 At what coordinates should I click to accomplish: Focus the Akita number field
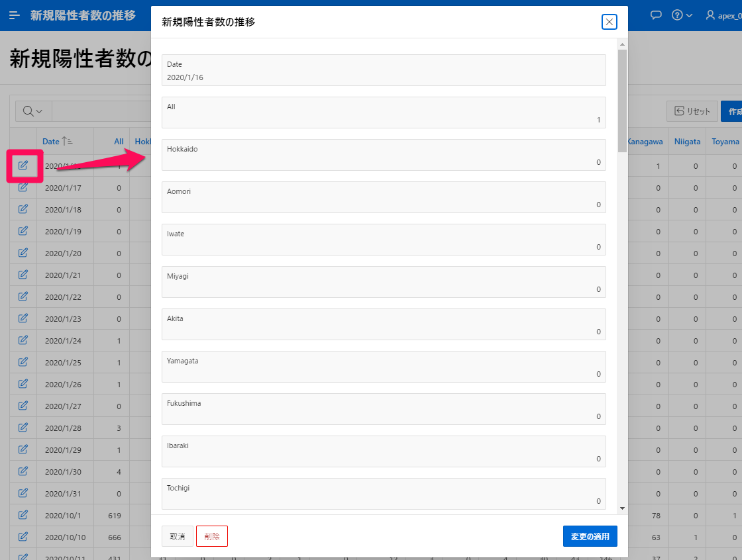point(384,324)
